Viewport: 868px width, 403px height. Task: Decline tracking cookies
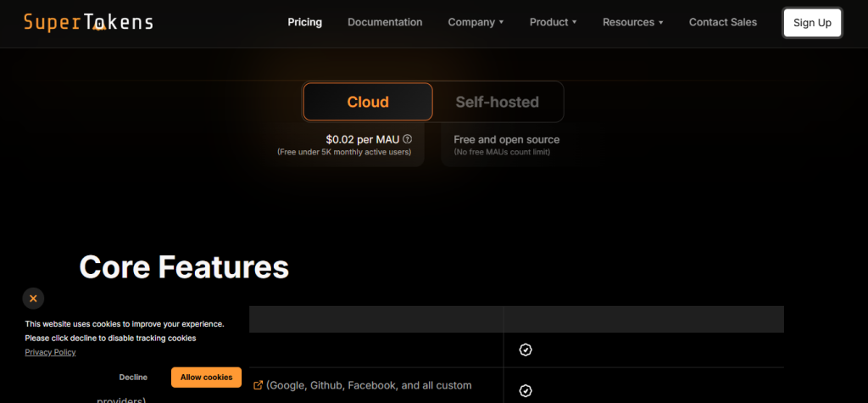click(x=133, y=377)
